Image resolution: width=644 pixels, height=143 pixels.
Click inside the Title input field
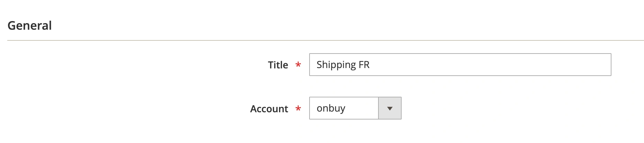460,65
